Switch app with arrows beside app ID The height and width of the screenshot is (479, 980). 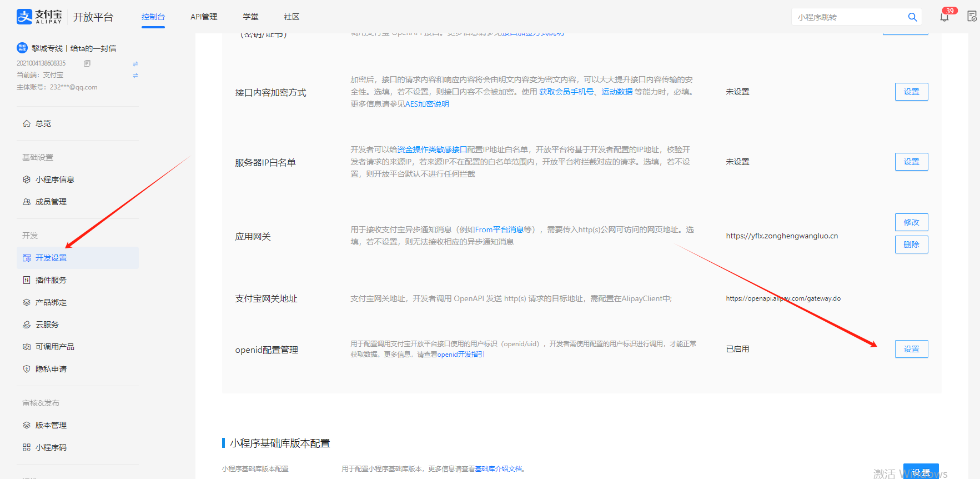[x=135, y=63]
